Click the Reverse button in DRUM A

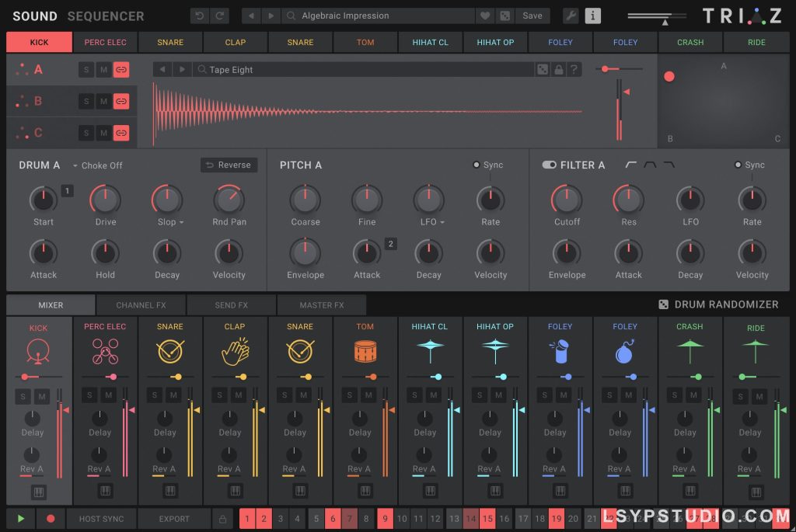(229, 165)
